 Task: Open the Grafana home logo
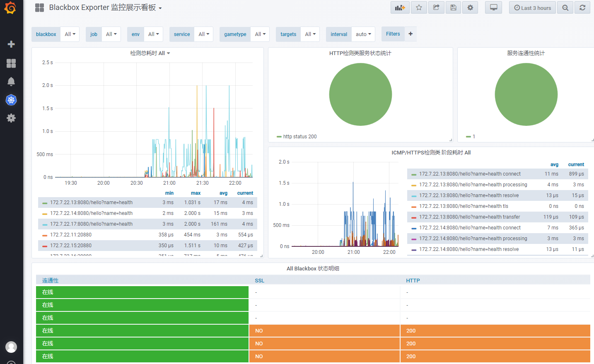point(10,8)
